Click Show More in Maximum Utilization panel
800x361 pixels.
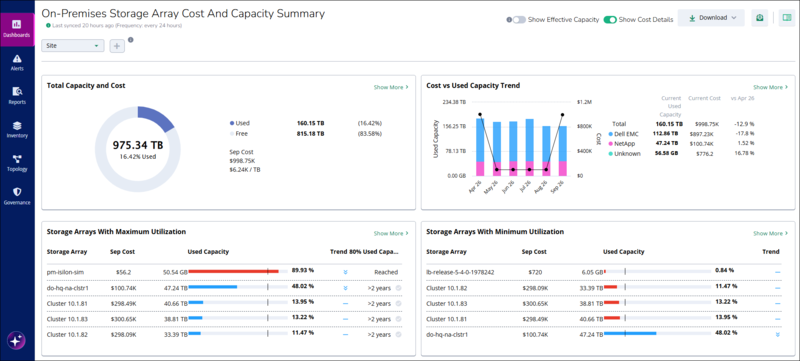tap(391, 234)
